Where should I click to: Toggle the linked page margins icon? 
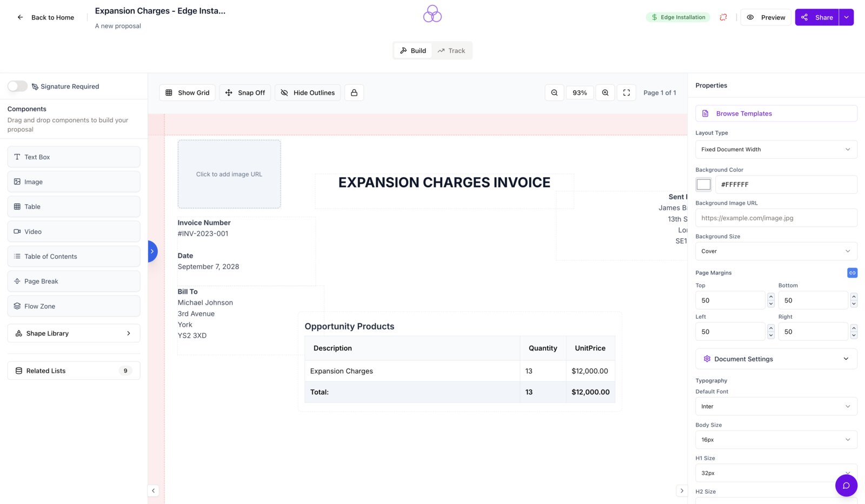coord(852,273)
